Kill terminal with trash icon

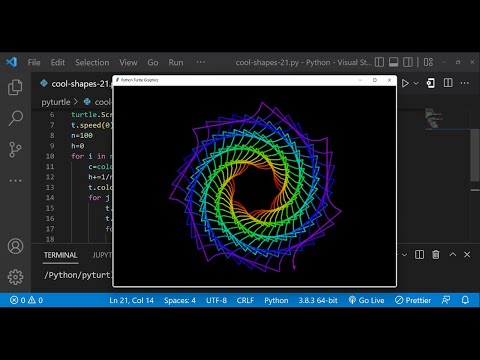(x=436, y=255)
